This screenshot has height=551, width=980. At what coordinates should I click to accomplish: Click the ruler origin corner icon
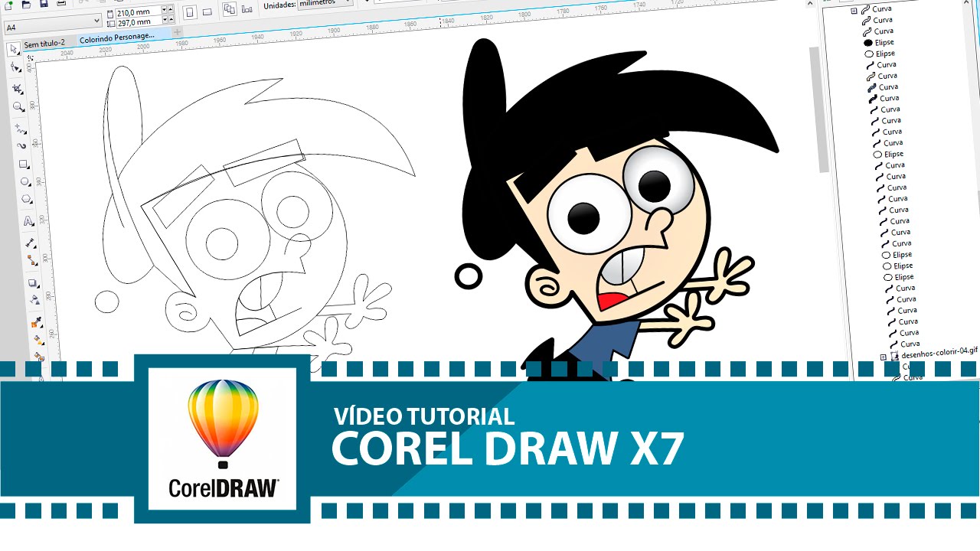tap(30, 57)
